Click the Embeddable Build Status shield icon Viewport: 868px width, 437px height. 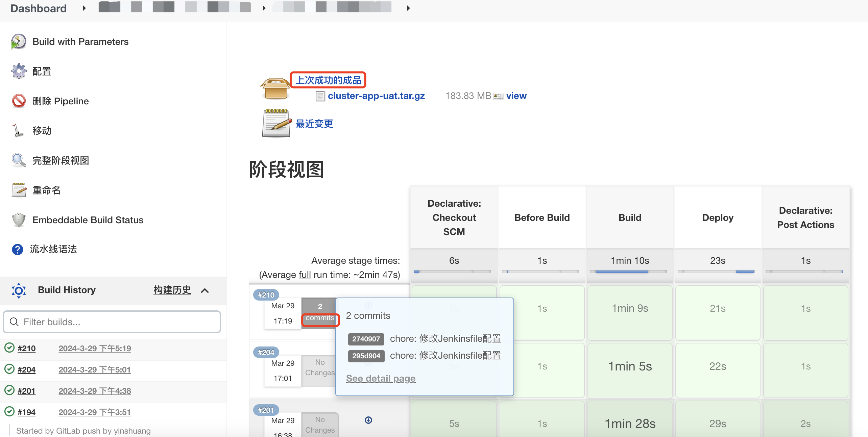click(x=19, y=220)
